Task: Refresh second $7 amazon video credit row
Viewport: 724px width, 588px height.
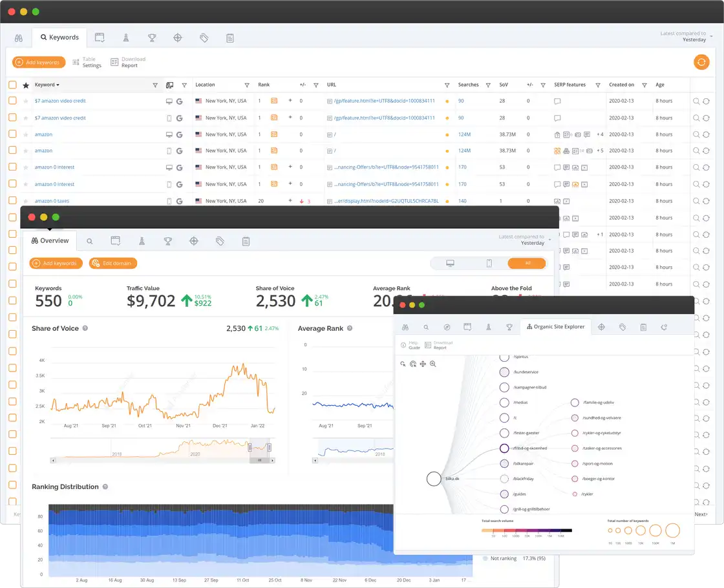Action: pyautogui.click(x=706, y=118)
